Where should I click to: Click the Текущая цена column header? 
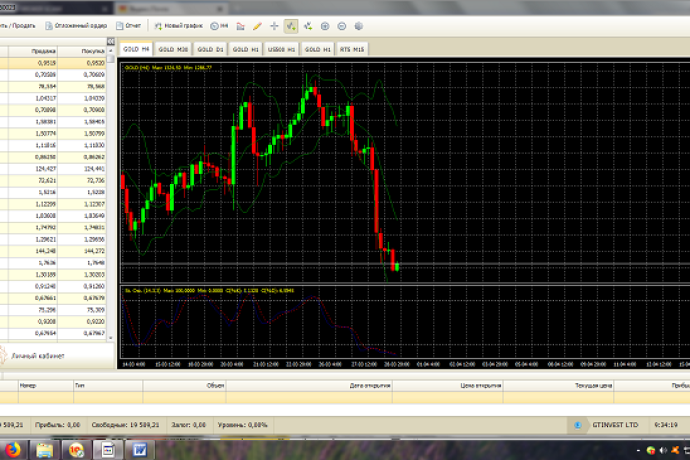click(558, 386)
